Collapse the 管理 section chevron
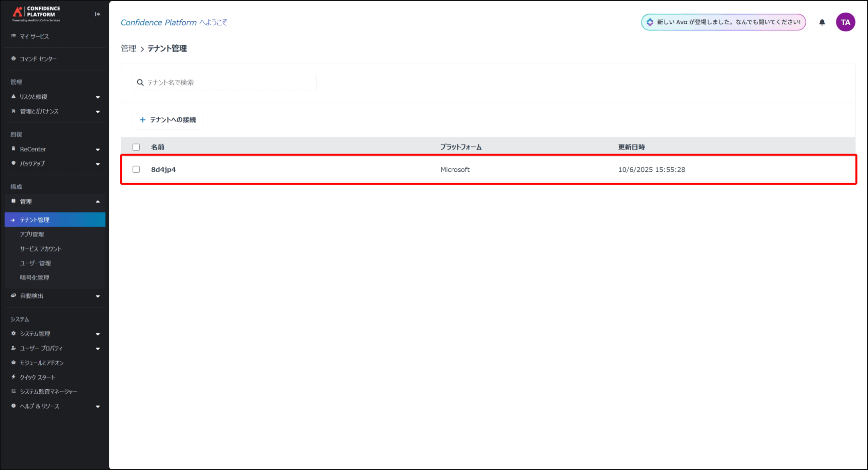The width and height of the screenshot is (868, 470). pyautogui.click(x=98, y=202)
